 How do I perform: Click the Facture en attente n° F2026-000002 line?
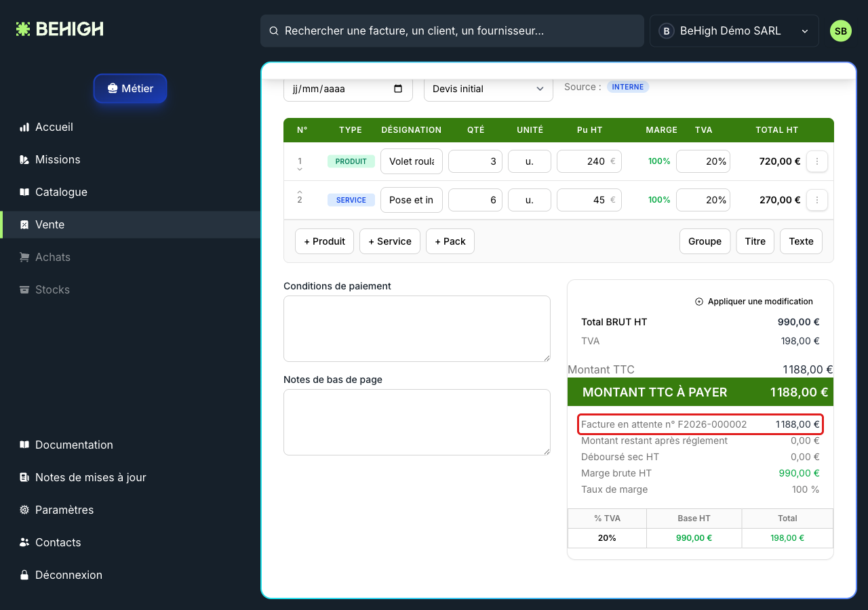701,424
